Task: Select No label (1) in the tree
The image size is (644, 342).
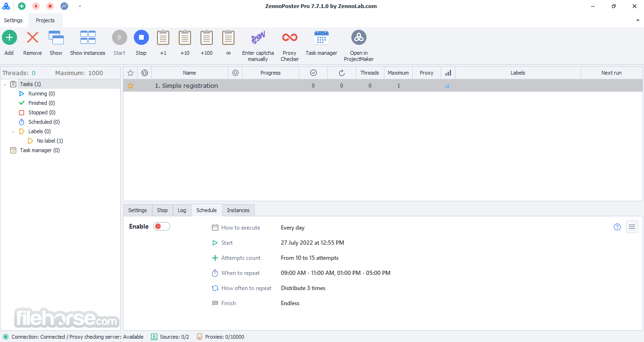Action: pos(50,141)
